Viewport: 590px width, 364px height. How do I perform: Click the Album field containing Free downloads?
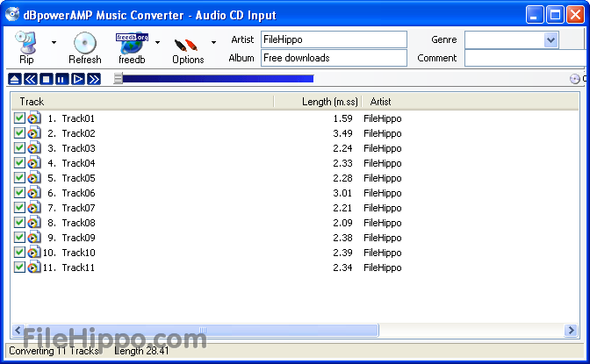pyautogui.click(x=334, y=58)
